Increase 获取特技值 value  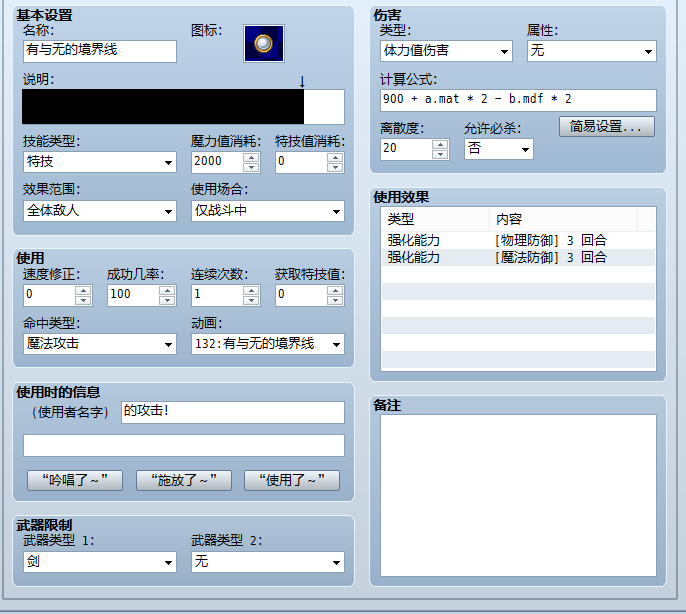point(335,290)
